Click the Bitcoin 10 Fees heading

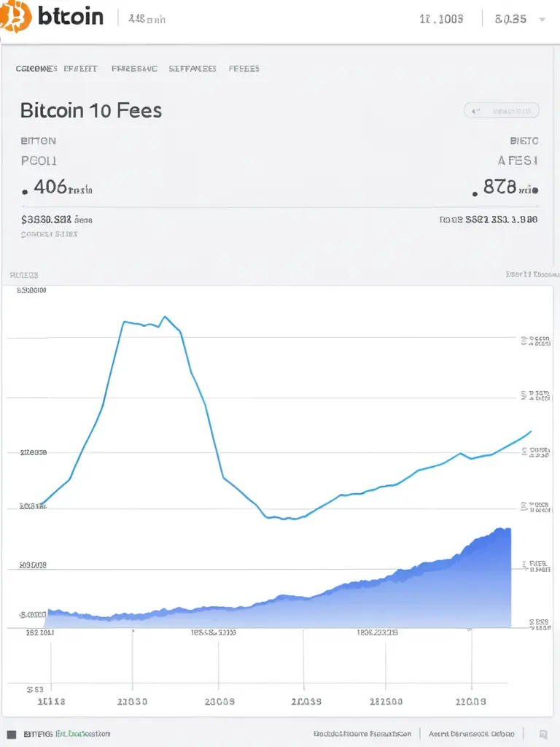91,111
